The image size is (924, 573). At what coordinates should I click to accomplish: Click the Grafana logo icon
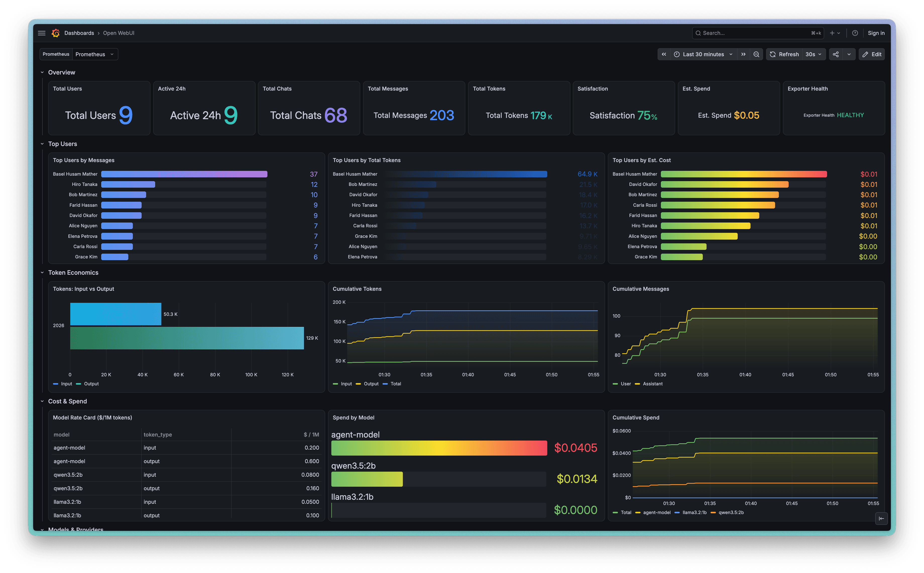56,33
